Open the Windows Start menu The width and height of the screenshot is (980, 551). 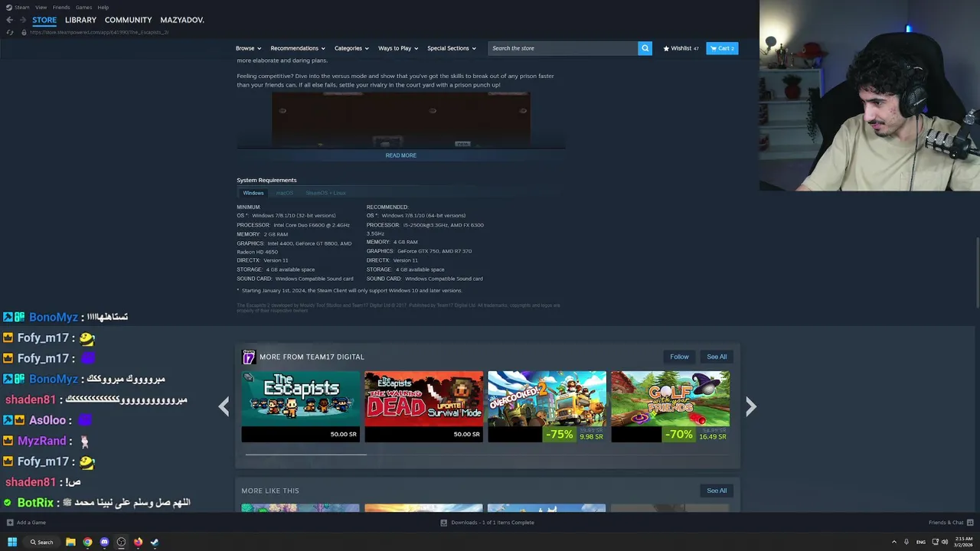12,542
